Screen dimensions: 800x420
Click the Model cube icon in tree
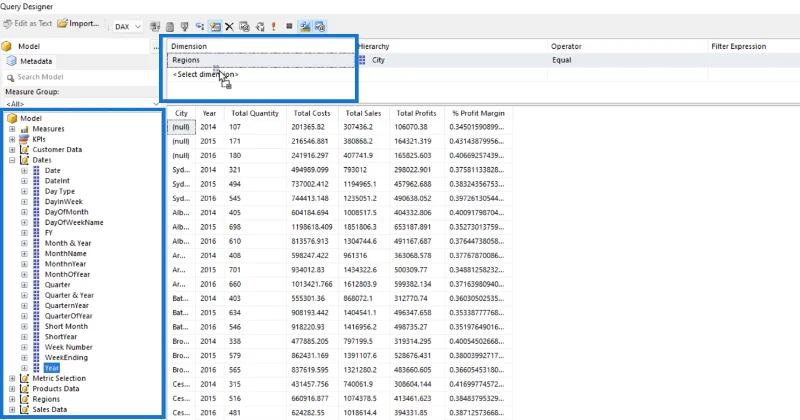coord(12,118)
